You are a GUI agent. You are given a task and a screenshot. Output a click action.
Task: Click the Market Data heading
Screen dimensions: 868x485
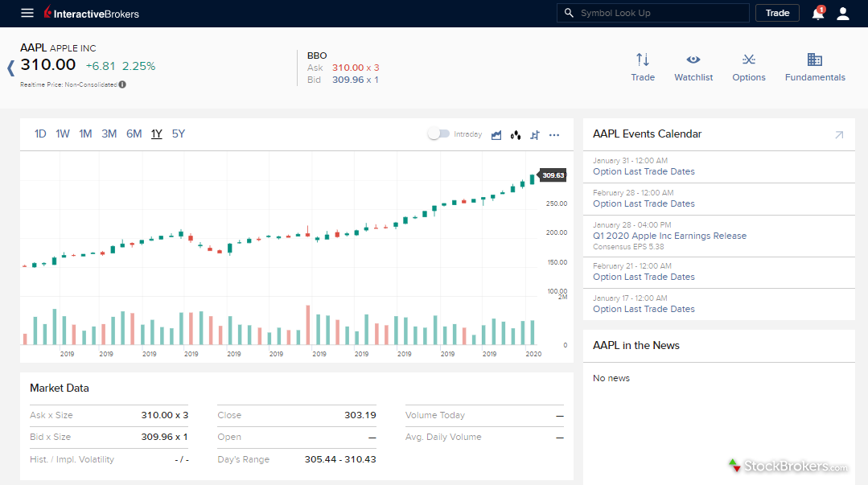60,388
